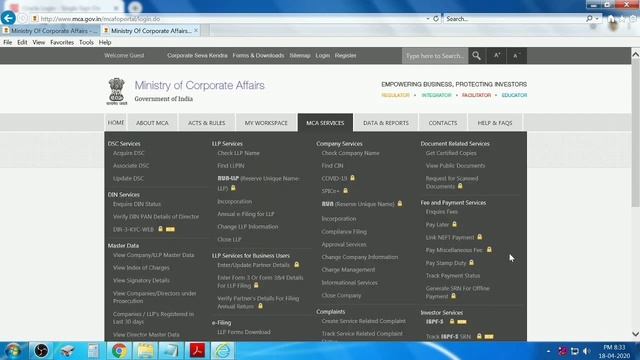Click the browser URL address field

pyautogui.click(x=229, y=19)
